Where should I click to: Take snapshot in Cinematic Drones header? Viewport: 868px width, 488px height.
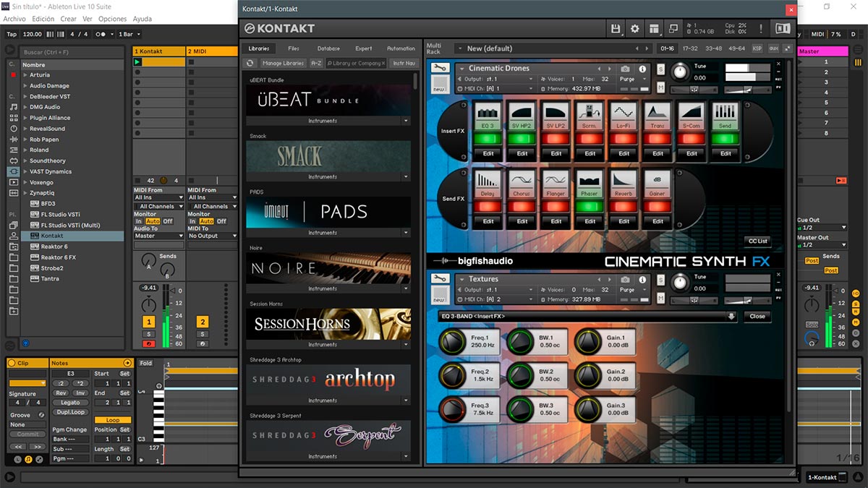click(x=625, y=69)
